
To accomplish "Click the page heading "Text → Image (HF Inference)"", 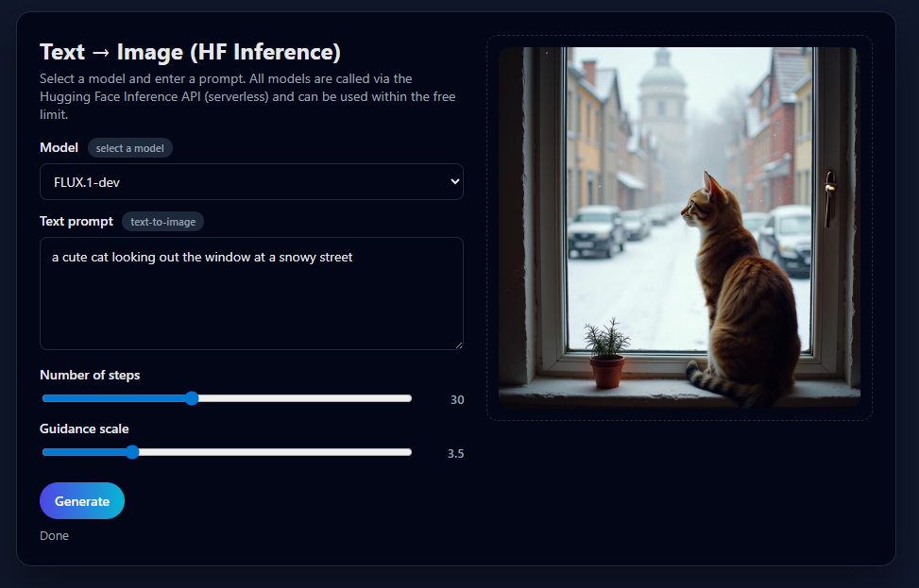I will click(x=190, y=52).
